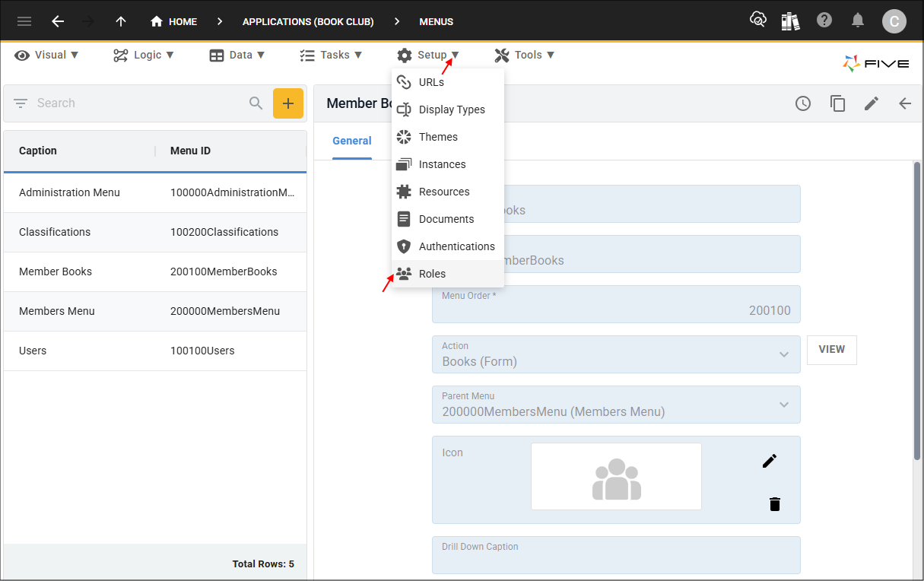Select URLs from Setup menu
The image size is (924, 581).
448,82
